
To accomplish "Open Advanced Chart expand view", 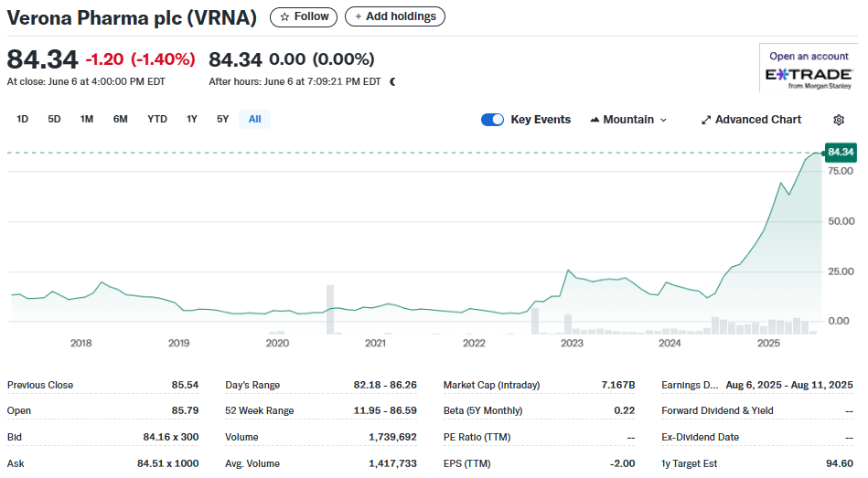I will [x=751, y=120].
